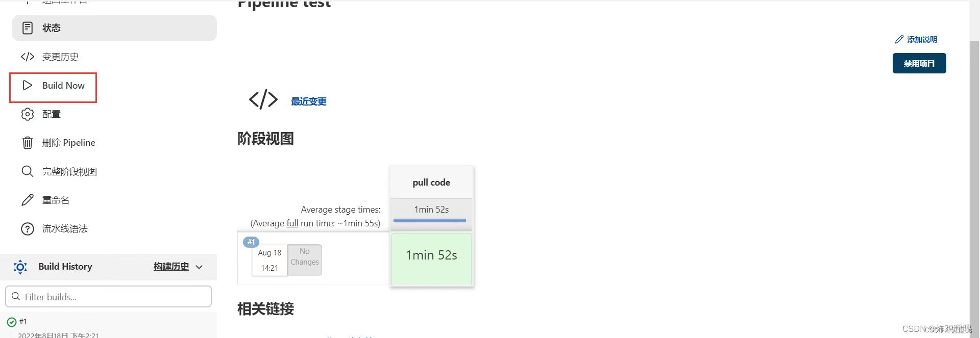Click the change history code icon
980x338 pixels.
coord(28,57)
